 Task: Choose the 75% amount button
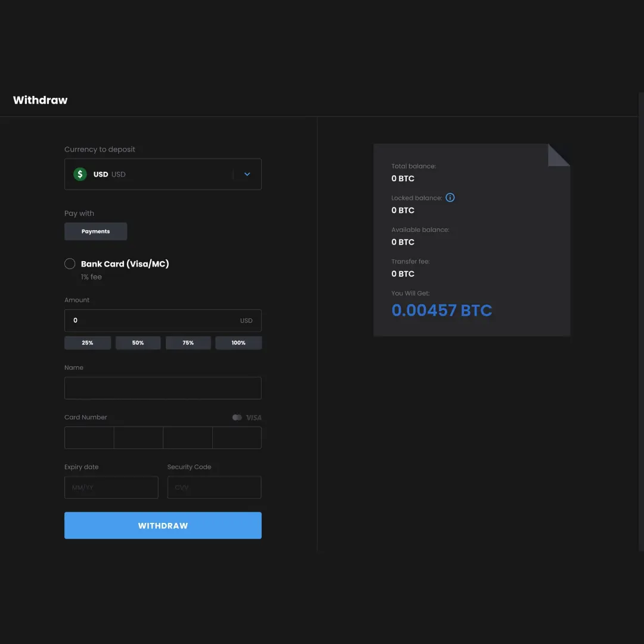[188, 343]
